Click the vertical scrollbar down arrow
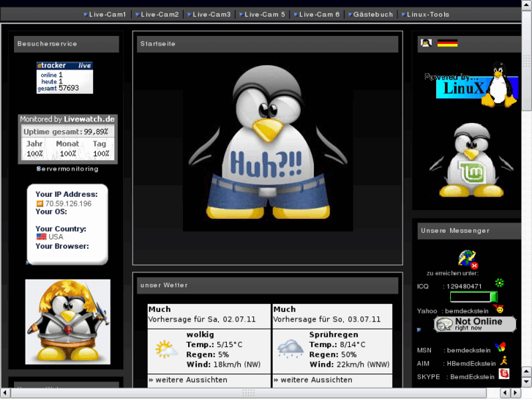Viewport: 532px width, 399px height. point(527,381)
